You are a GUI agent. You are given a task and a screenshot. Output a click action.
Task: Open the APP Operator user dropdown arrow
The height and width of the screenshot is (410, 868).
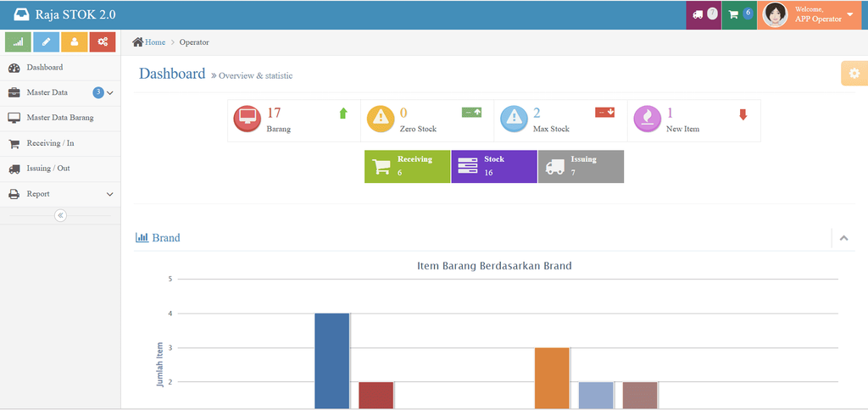849,14
